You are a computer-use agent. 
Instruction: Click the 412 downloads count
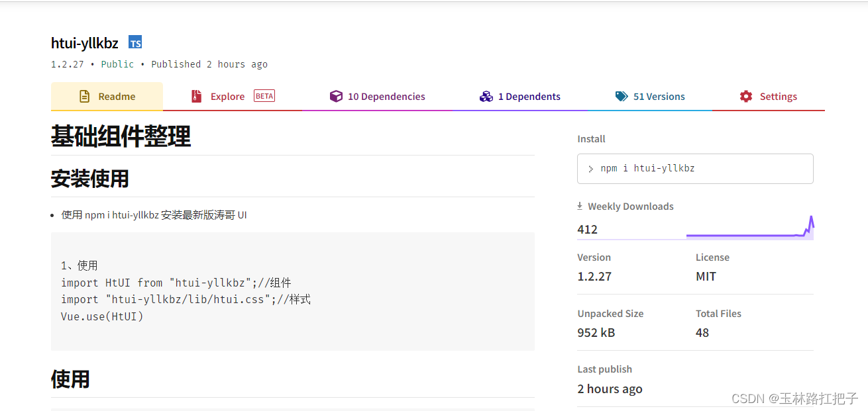point(586,229)
